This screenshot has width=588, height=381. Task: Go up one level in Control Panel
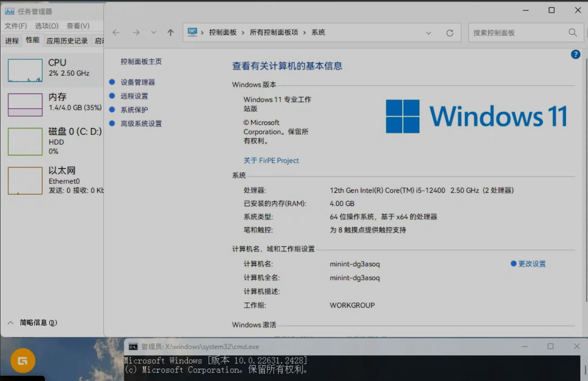(x=171, y=33)
